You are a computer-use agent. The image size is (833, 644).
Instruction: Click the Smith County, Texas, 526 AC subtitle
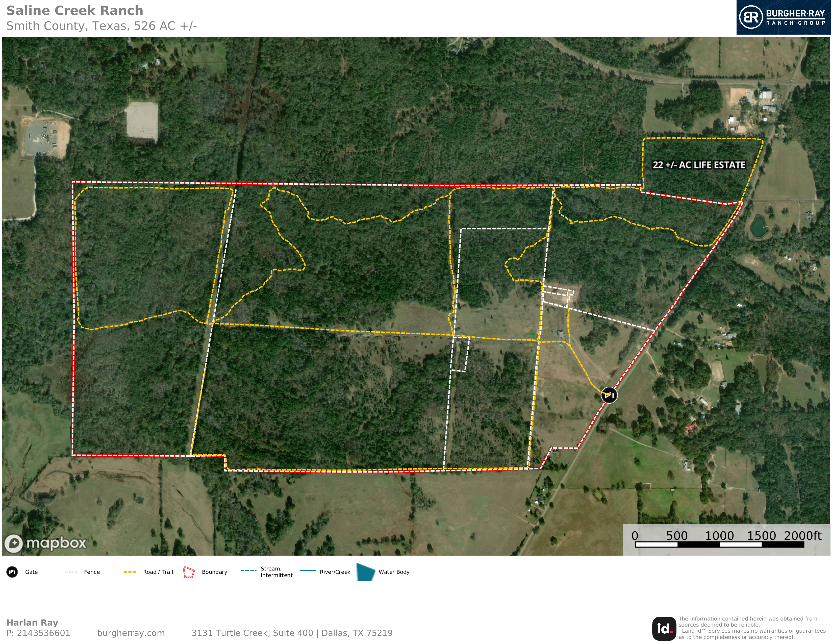coord(102,26)
